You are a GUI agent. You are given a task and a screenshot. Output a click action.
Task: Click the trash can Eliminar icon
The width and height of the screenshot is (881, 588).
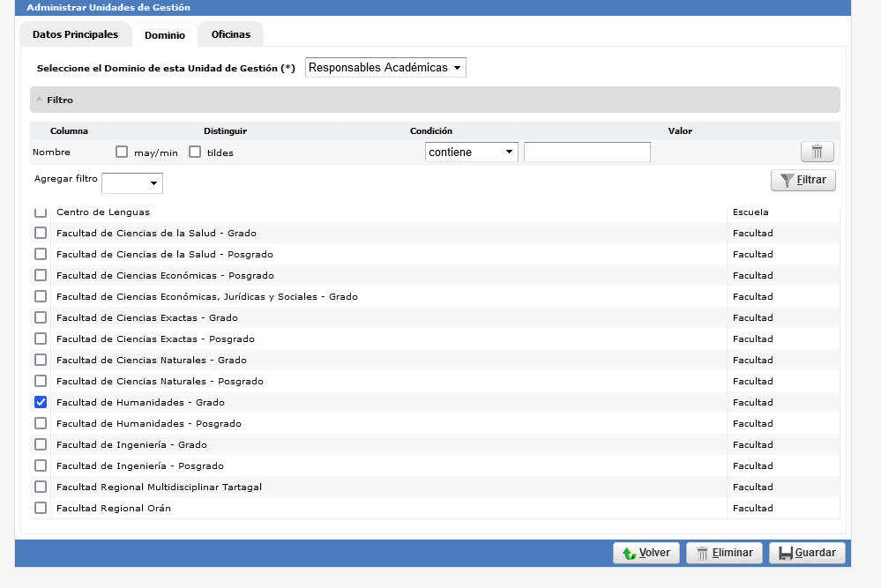click(703, 553)
